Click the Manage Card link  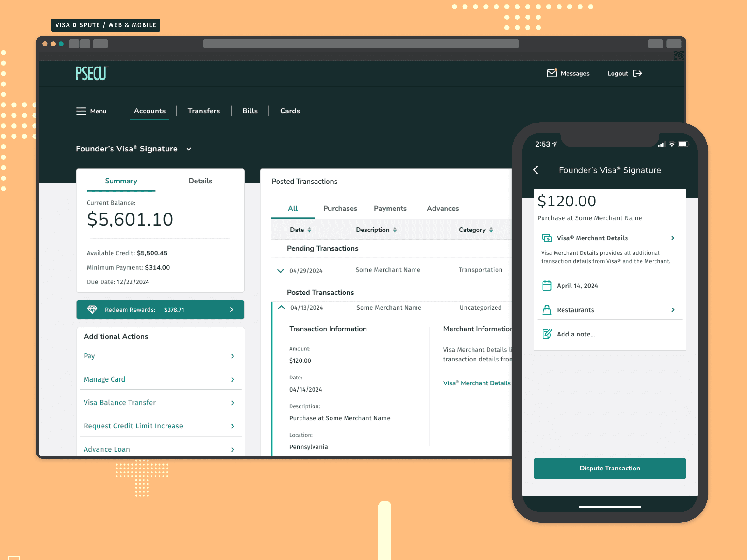click(x=104, y=379)
